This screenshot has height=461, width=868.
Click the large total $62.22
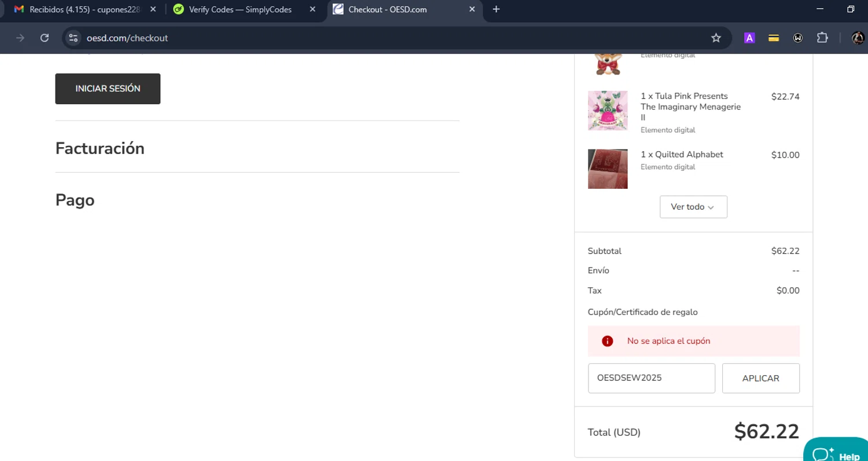point(767,431)
